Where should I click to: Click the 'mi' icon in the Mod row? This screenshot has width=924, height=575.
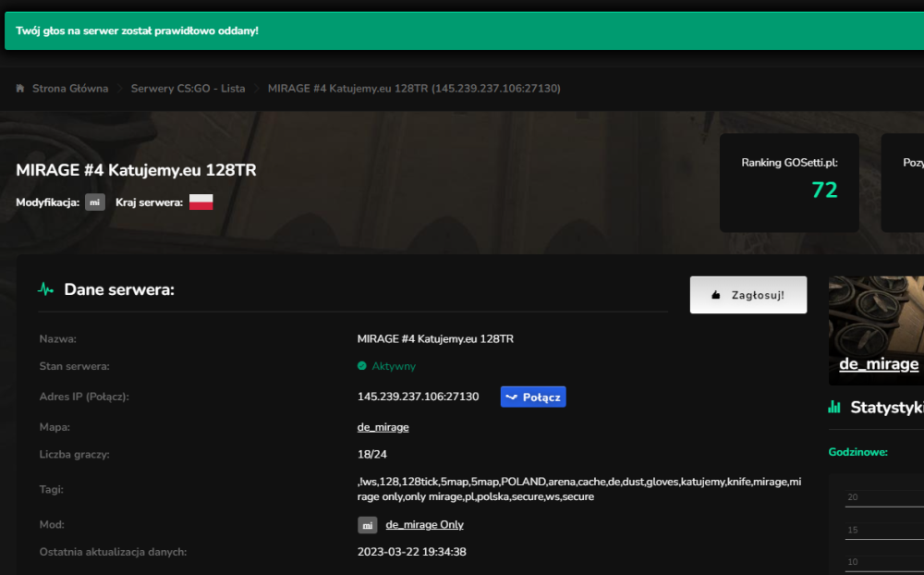click(x=367, y=525)
